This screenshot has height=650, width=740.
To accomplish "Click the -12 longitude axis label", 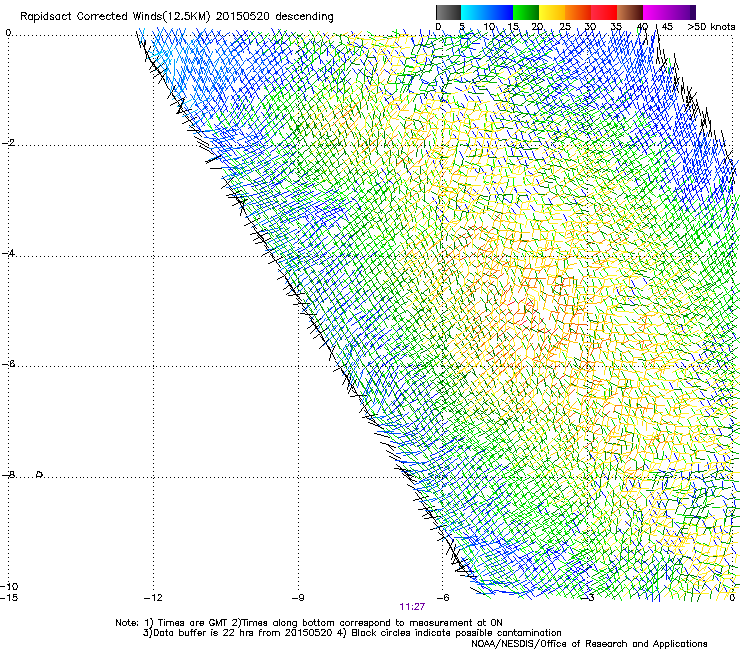I will click(x=153, y=598).
